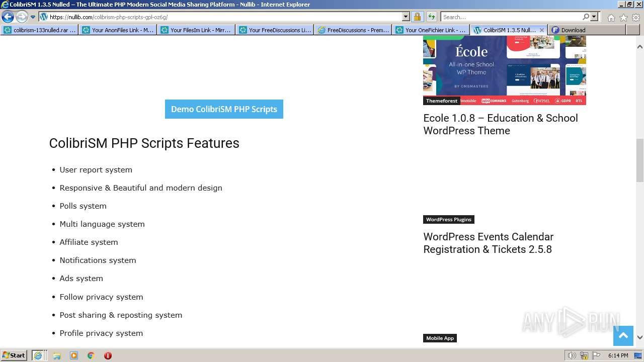Viewport: 644px width, 362px height.
Task: Open the red antivirus taskbar icon
Action: coord(108,355)
